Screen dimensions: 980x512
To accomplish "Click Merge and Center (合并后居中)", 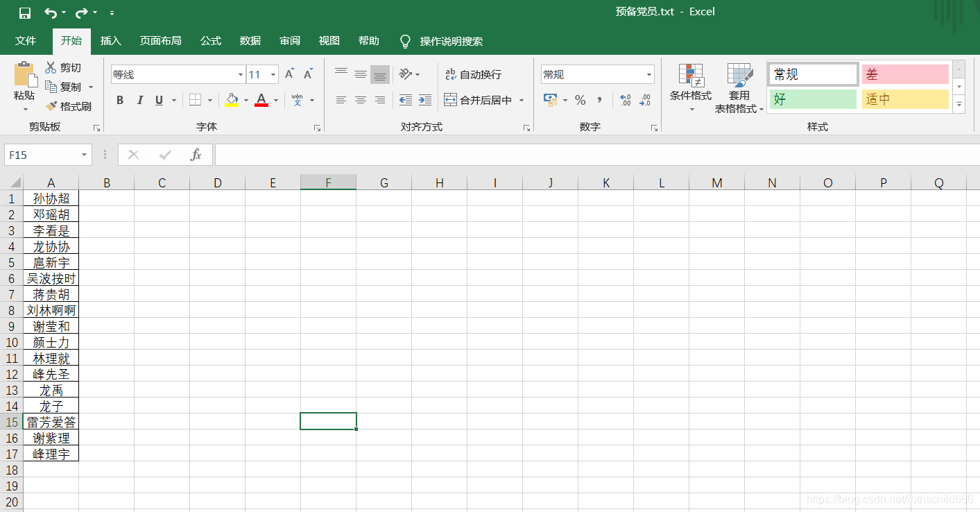I will click(x=478, y=100).
